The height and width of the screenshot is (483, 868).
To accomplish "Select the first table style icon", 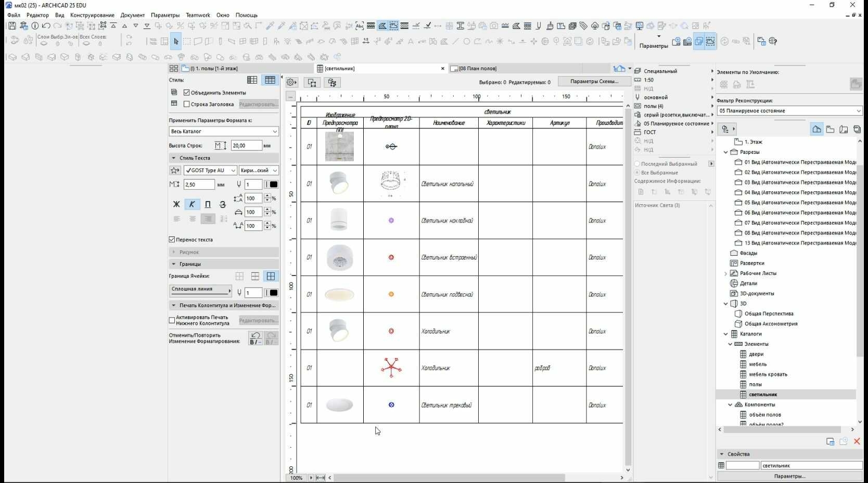I will [252, 80].
